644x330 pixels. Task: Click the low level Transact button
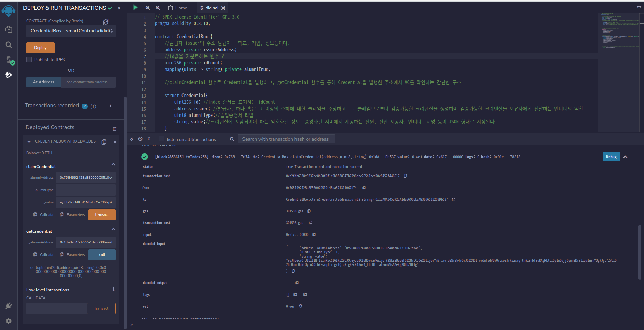coord(101,308)
